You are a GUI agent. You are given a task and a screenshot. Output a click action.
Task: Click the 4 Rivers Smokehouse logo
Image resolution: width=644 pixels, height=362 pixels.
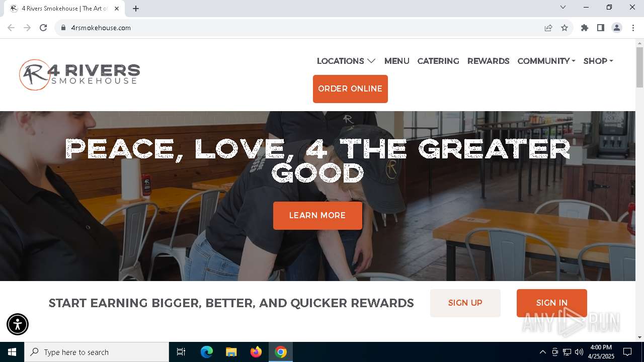pyautogui.click(x=79, y=75)
